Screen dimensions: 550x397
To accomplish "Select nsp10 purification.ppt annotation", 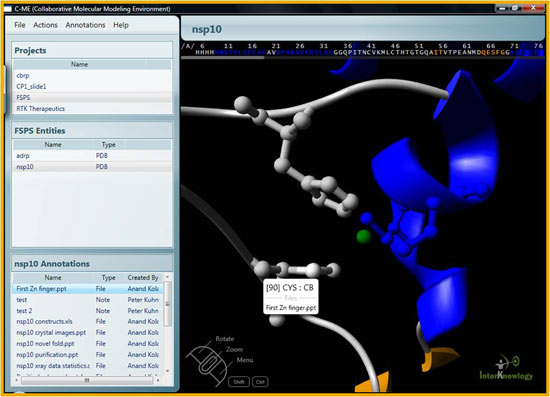I will click(88, 355).
